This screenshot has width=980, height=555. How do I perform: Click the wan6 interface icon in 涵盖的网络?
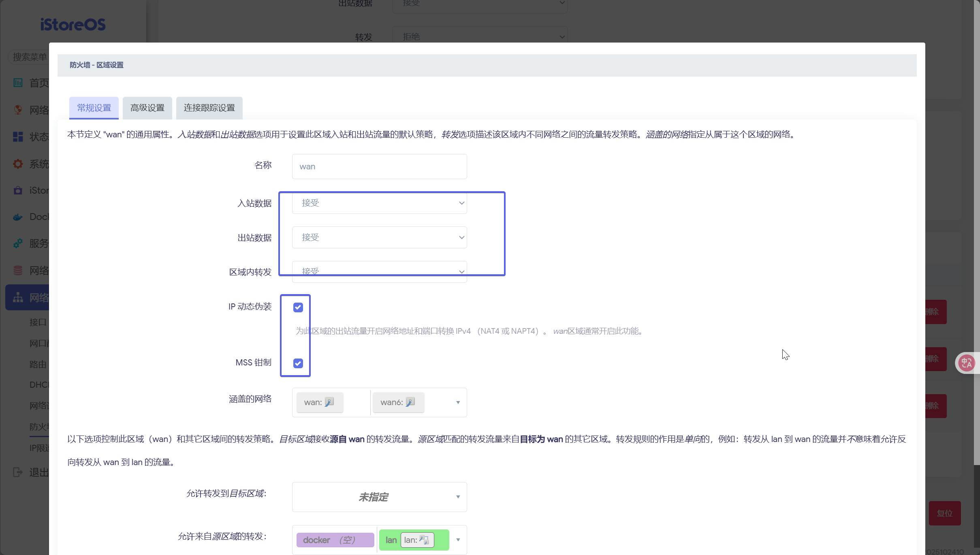pos(410,402)
